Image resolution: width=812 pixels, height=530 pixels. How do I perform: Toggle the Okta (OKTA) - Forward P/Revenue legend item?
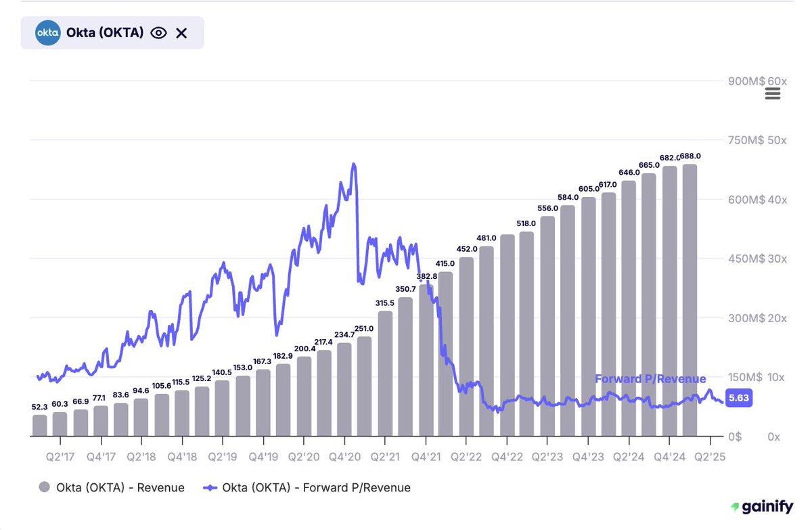pos(307,487)
